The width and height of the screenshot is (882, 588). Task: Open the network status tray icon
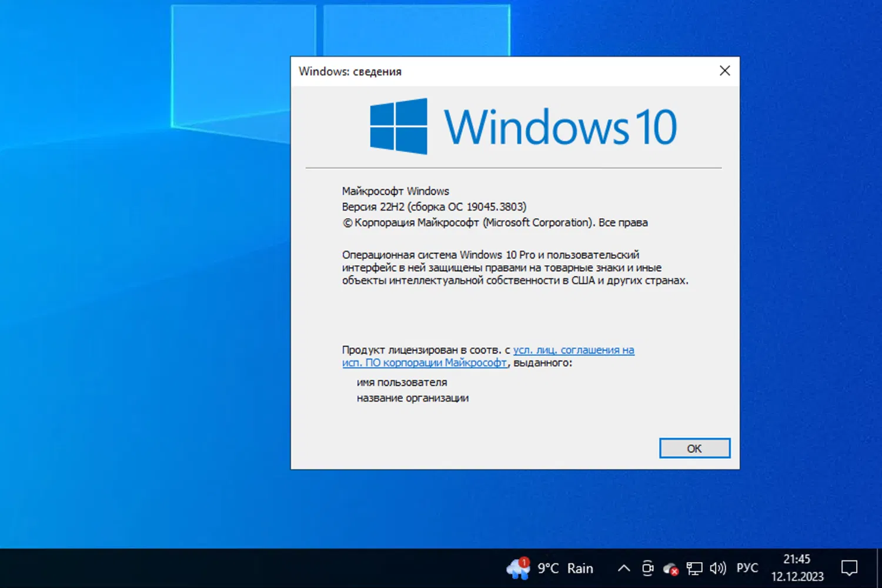[x=694, y=568]
